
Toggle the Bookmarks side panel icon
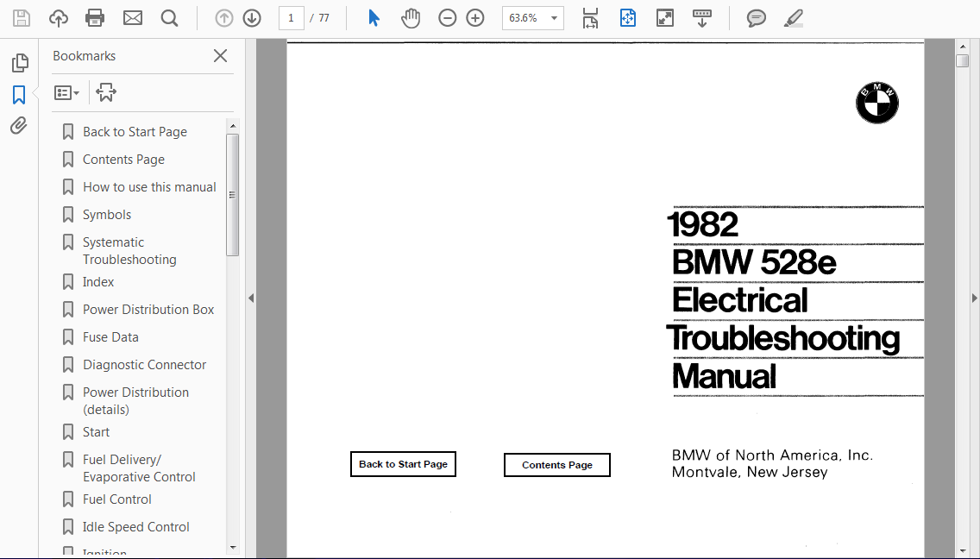(x=19, y=95)
